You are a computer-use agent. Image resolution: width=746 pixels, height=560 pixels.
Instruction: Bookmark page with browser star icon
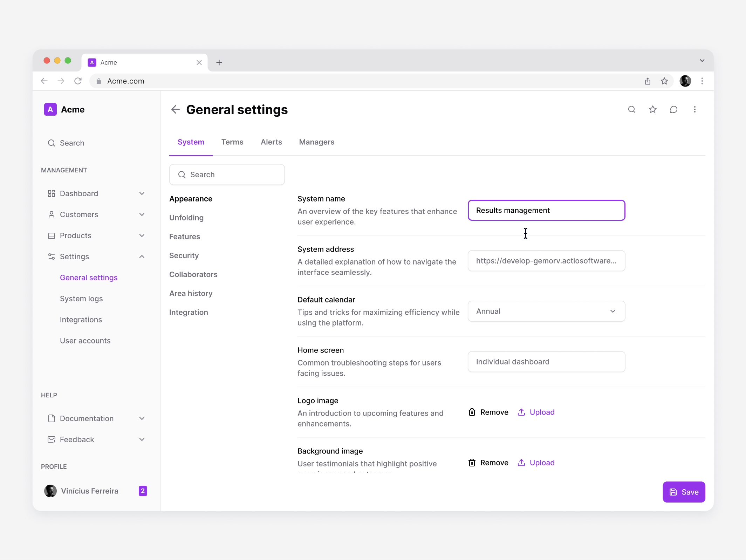tap(664, 81)
